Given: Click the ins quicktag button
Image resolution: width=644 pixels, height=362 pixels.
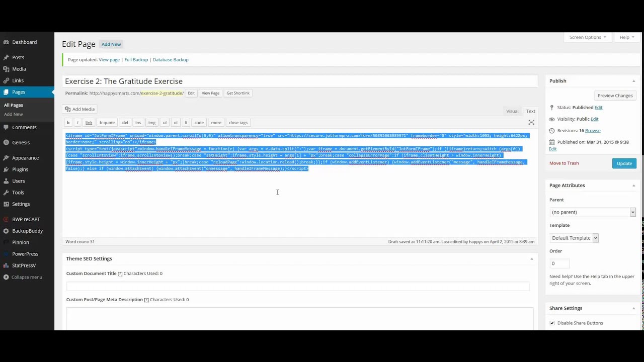Looking at the screenshot, I should (138, 123).
